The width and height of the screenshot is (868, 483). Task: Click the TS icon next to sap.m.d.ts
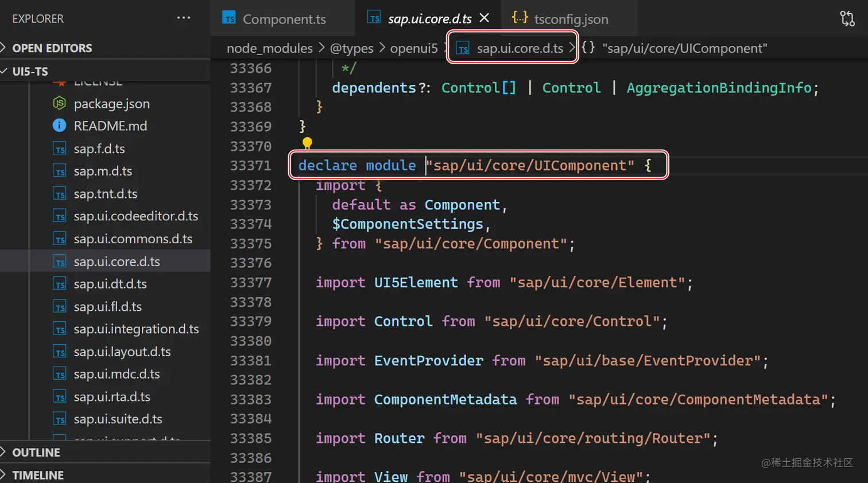60,172
